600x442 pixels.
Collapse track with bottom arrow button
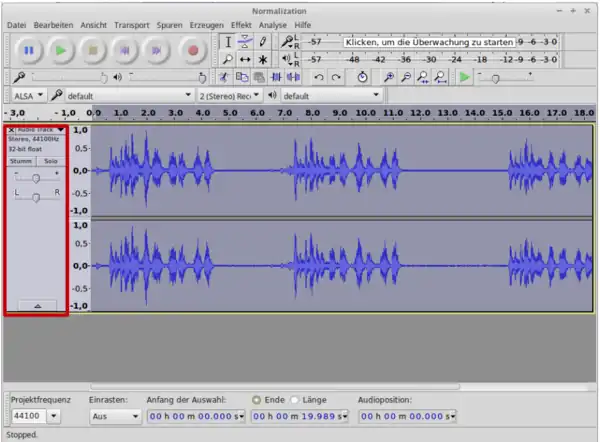pyautogui.click(x=37, y=304)
